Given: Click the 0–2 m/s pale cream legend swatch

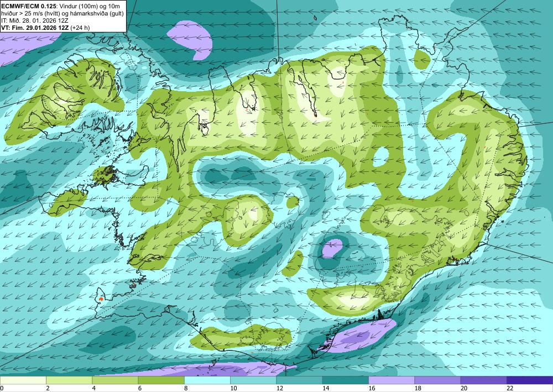Looking at the screenshot, I should tap(23, 380).
